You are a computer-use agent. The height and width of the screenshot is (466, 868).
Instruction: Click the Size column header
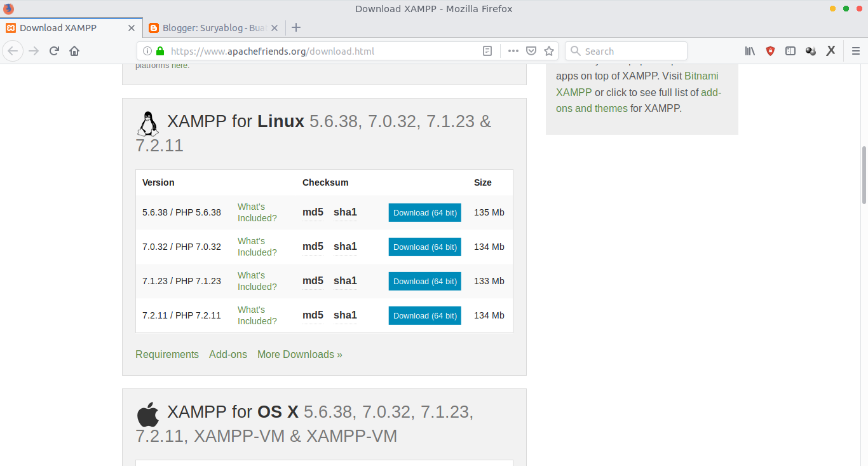[483, 182]
